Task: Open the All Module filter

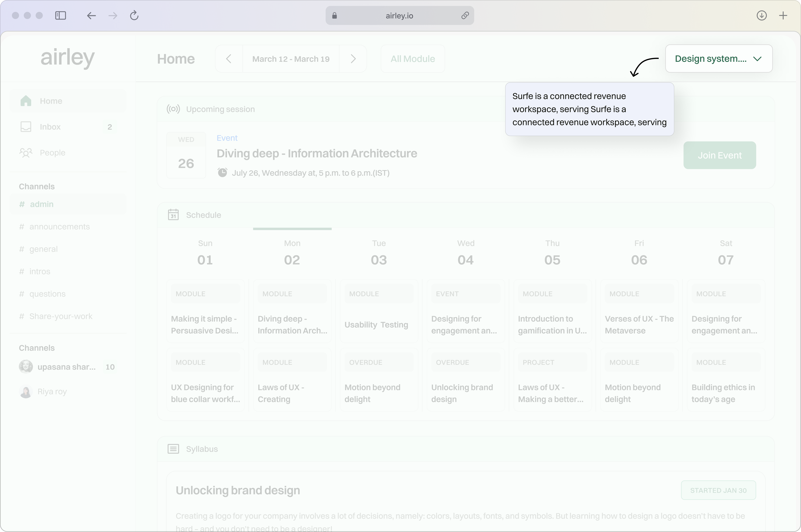Action: pyautogui.click(x=413, y=59)
